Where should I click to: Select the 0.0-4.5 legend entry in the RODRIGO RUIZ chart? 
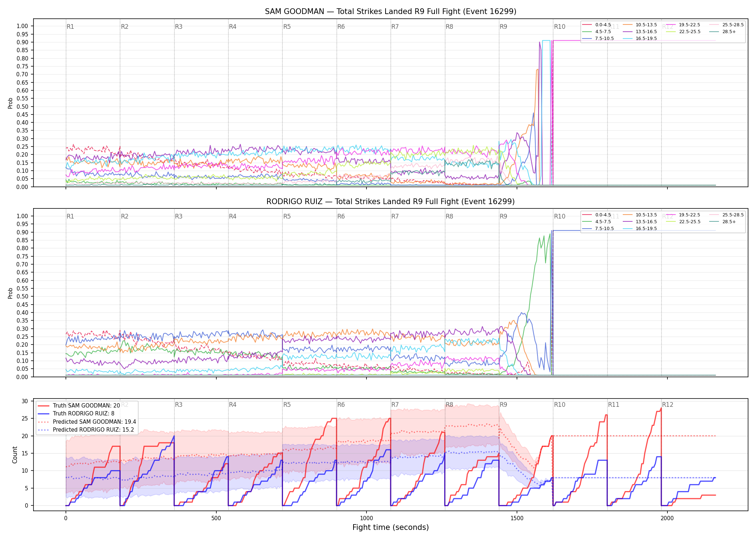[597, 215]
